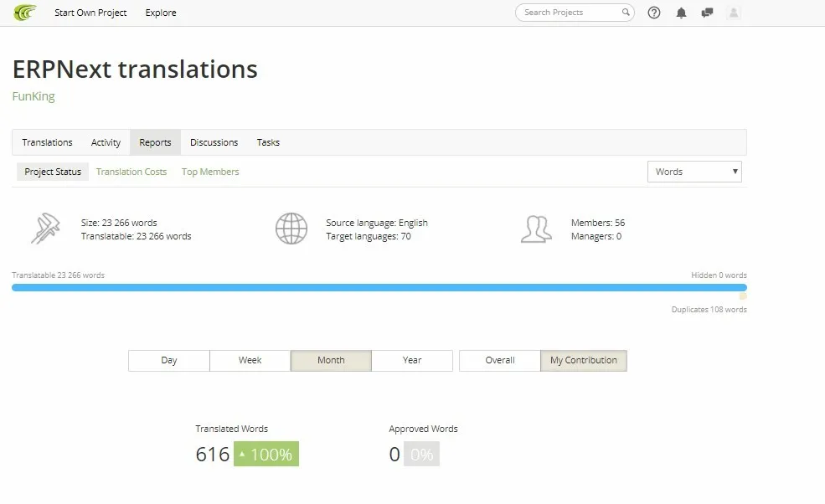Switch to Overall statistics
This screenshot has width=825, height=504.
click(x=500, y=360)
